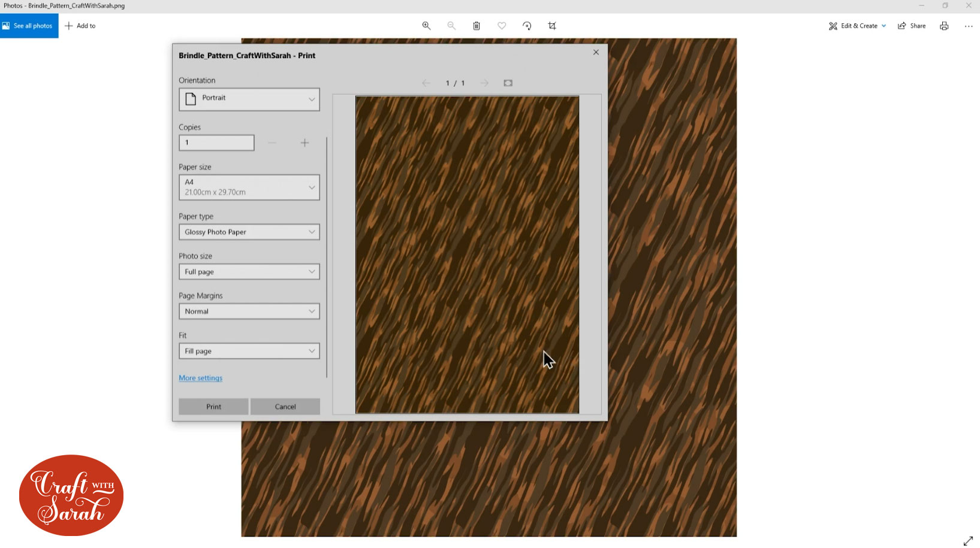Add photo to favorites with heart icon

point(502,26)
